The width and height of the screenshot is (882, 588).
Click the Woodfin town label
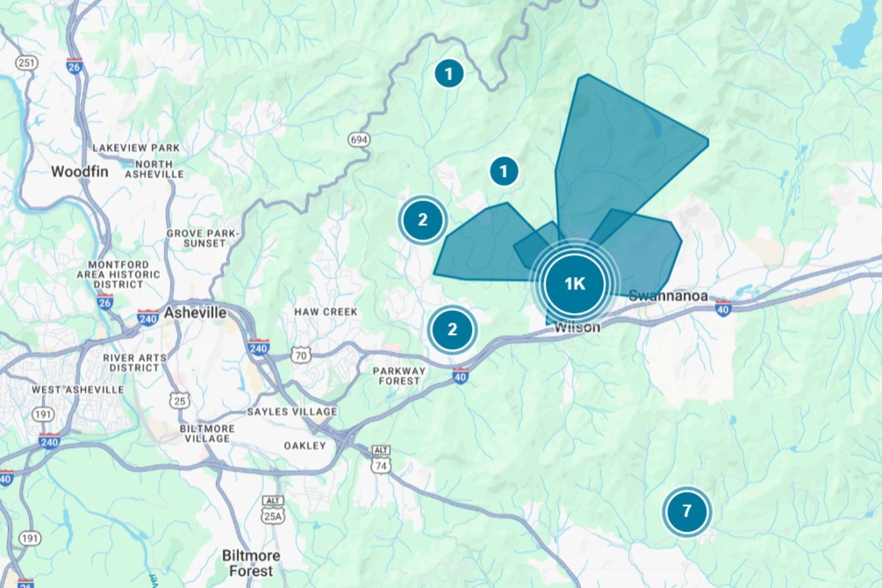pos(79,171)
